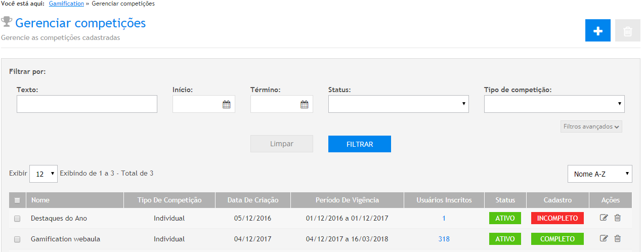Screen dimensions: 644x252
Task: Open the Nome A-Z sort dropdown
Action: click(x=599, y=174)
